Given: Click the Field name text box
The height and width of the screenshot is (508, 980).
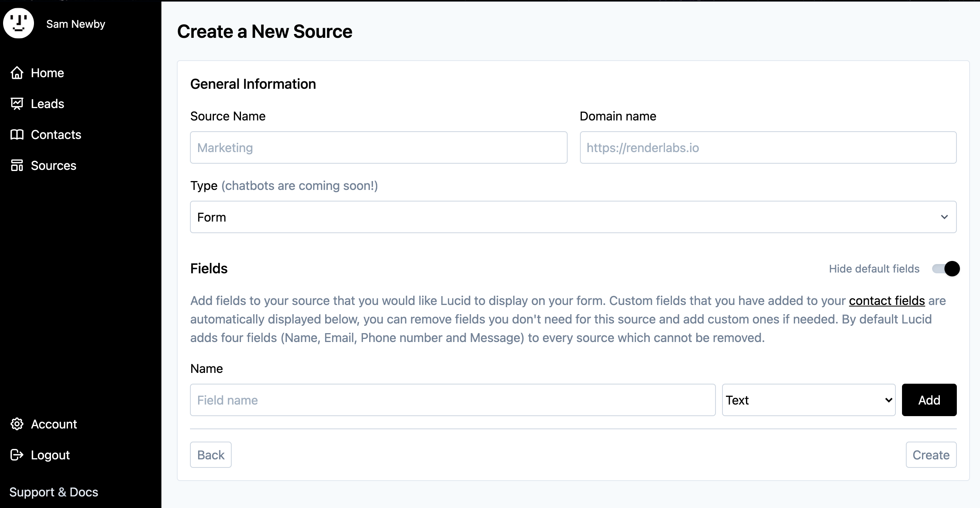Looking at the screenshot, I should (x=453, y=400).
